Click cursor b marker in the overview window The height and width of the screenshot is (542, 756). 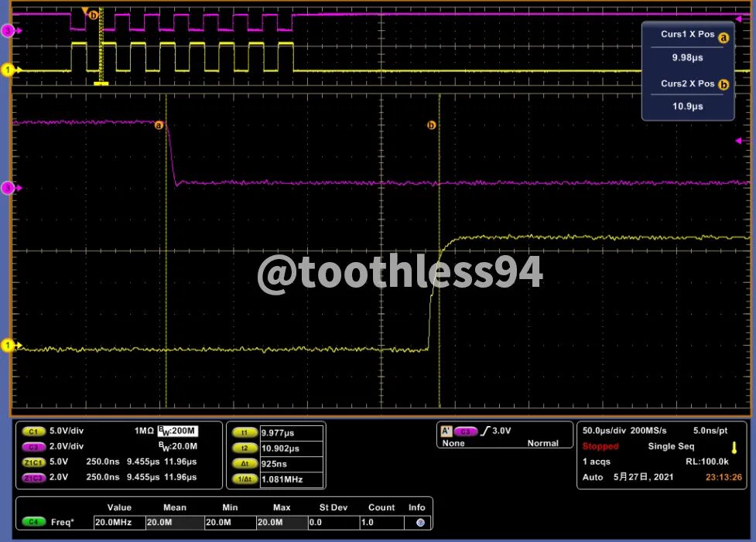point(94,15)
